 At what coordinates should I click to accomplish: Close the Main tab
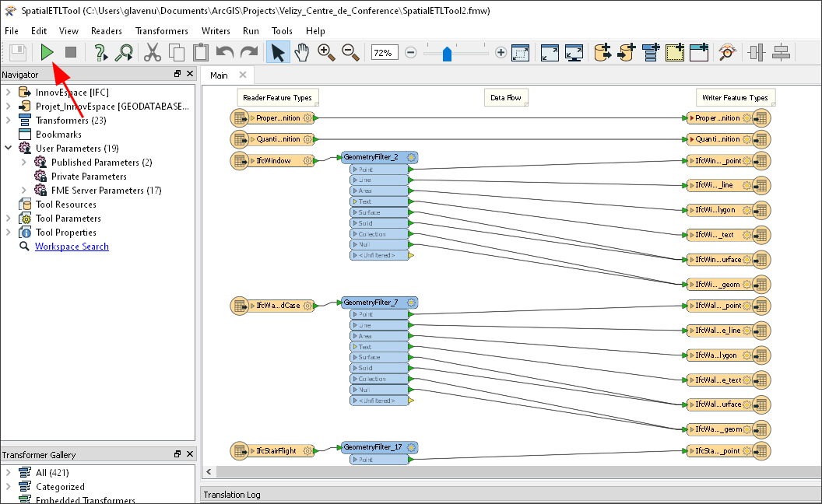pos(243,75)
